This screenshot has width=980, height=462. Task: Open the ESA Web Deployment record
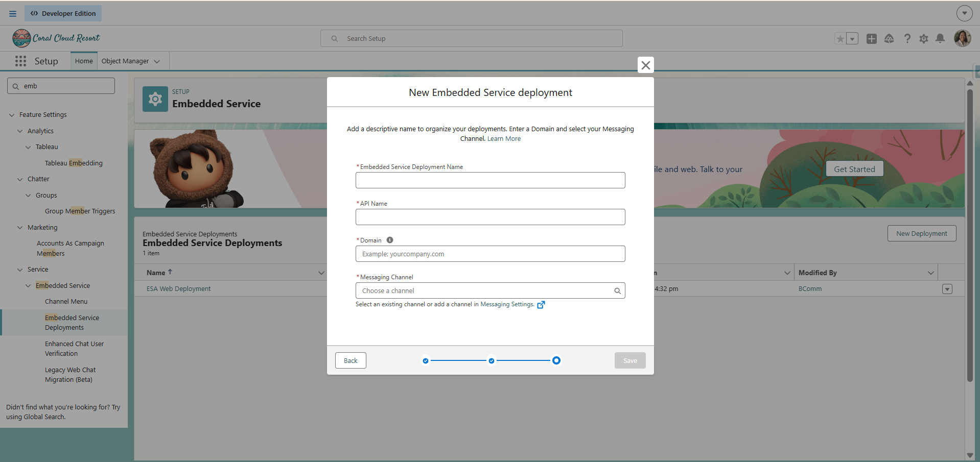(178, 289)
